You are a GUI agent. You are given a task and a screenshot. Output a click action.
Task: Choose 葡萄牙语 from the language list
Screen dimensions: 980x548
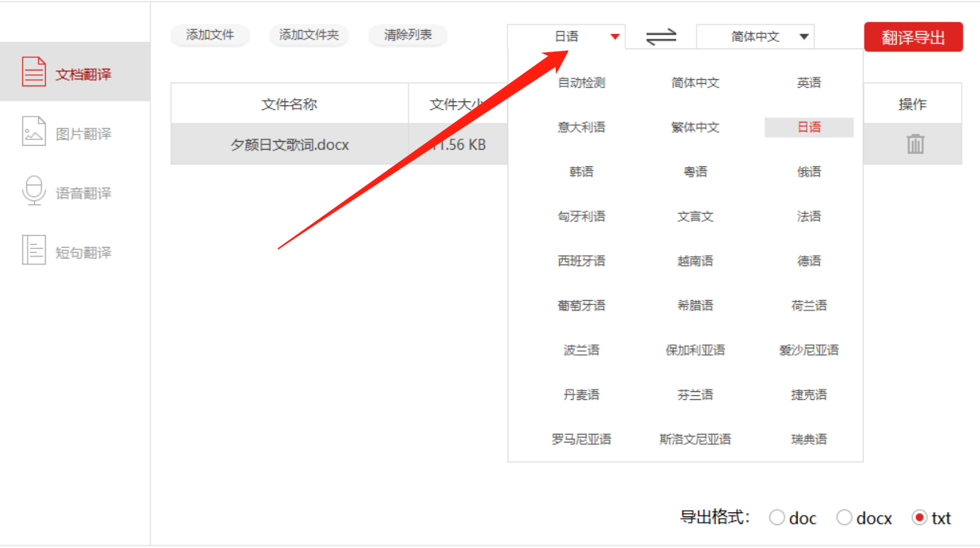click(x=581, y=305)
